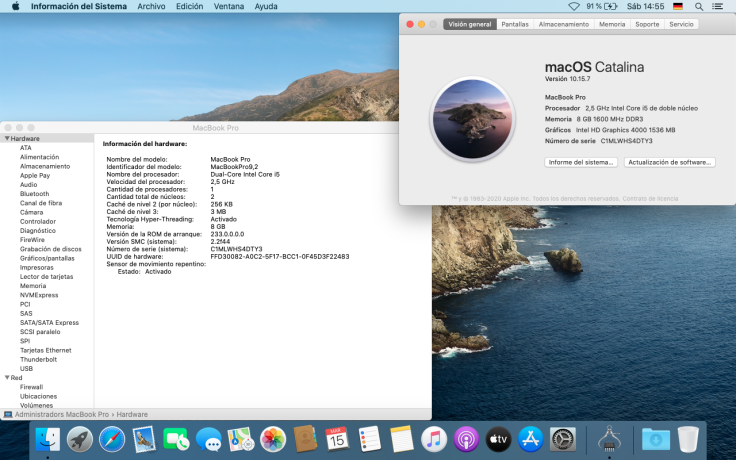Select Almacenamiento in hardware sidebar
This screenshot has width=736, height=460.
pos(45,166)
